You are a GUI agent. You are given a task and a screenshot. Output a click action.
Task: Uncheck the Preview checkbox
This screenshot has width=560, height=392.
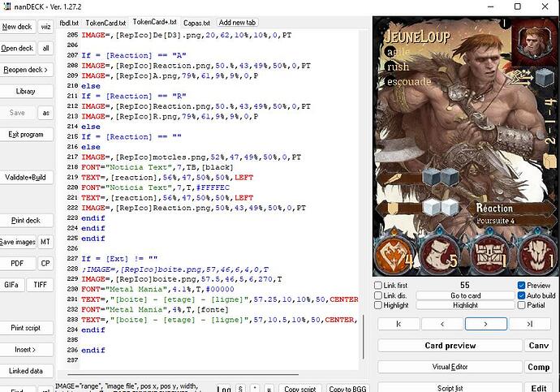(521, 285)
